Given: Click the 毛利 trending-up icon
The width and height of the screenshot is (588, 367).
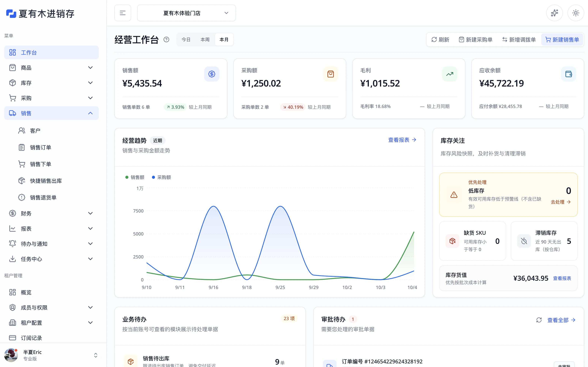Looking at the screenshot, I should click(x=450, y=74).
